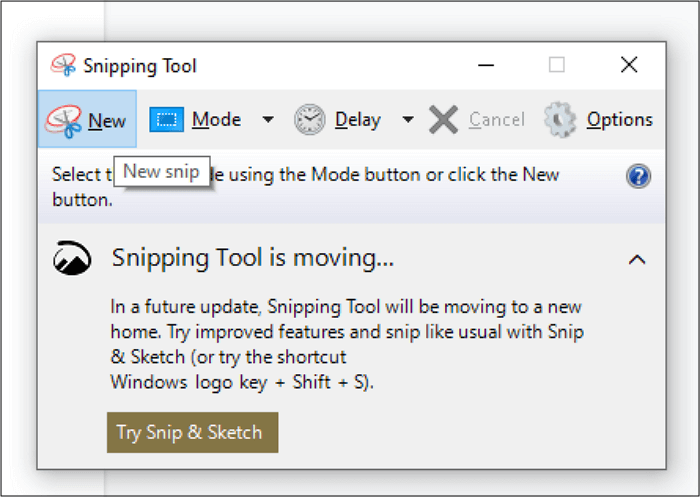This screenshot has width=700, height=497.
Task: Collapse the 'Snipping Tool is moving' section
Action: (x=637, y=260)
